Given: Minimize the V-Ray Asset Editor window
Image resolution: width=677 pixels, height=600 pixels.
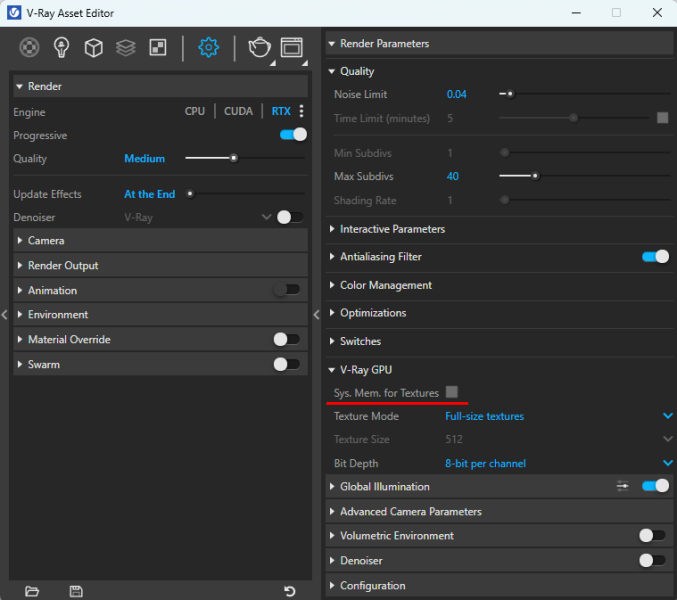Looking at the screenshot, I should pos(576,13).
